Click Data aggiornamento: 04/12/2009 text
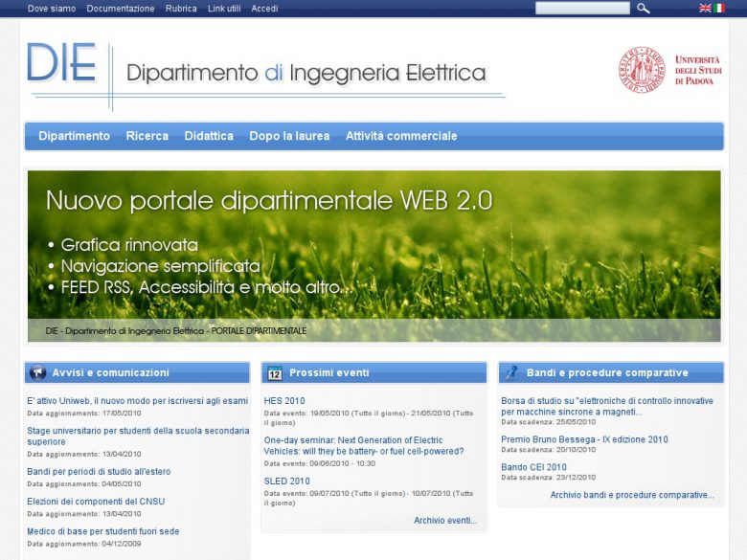This screenshot has width=747, height=560. [x=84, y=544]
